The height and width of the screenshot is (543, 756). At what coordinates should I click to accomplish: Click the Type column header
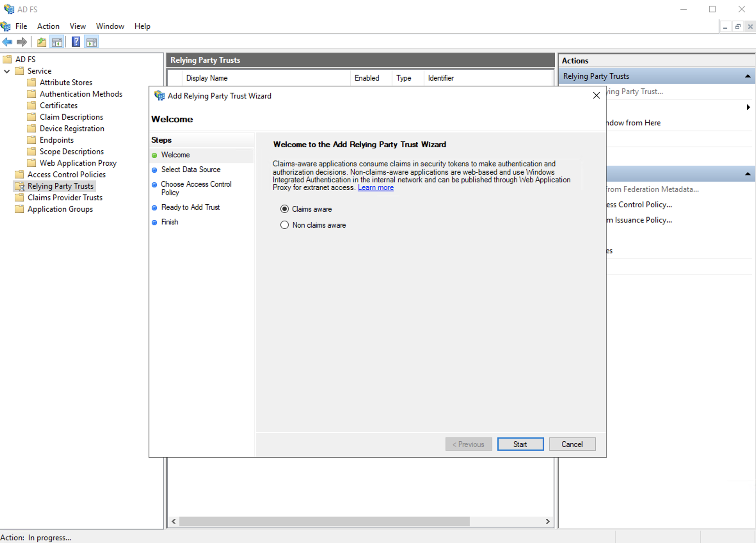pyautogui.click(x=408, y=78)
